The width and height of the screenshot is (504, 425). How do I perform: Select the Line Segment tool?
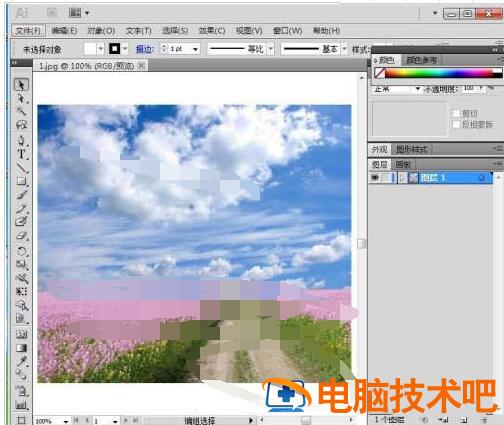(x=21, y=168)
